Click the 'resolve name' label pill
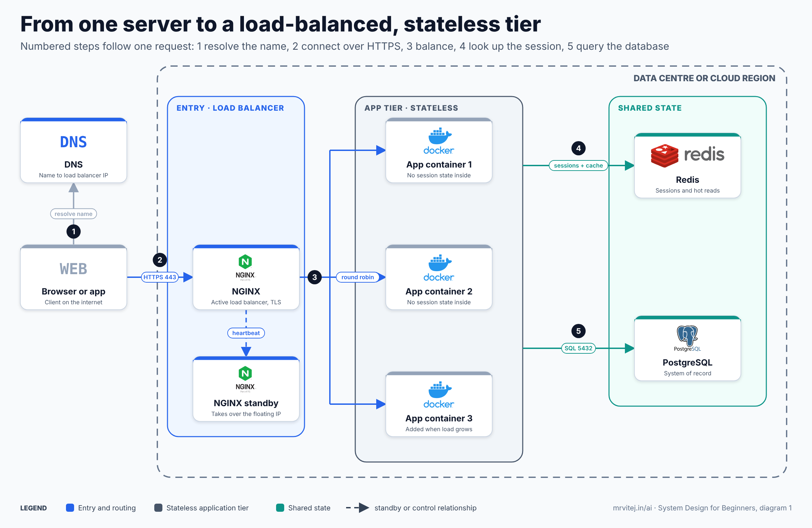This screenshot has width=812, height=528. tap(73, 214)
